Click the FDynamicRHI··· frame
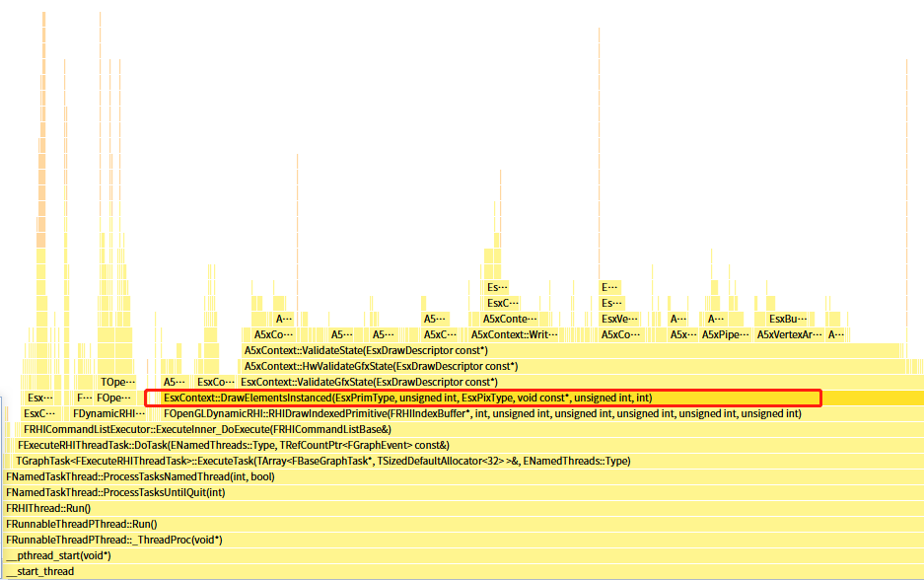 coord(108,413)
